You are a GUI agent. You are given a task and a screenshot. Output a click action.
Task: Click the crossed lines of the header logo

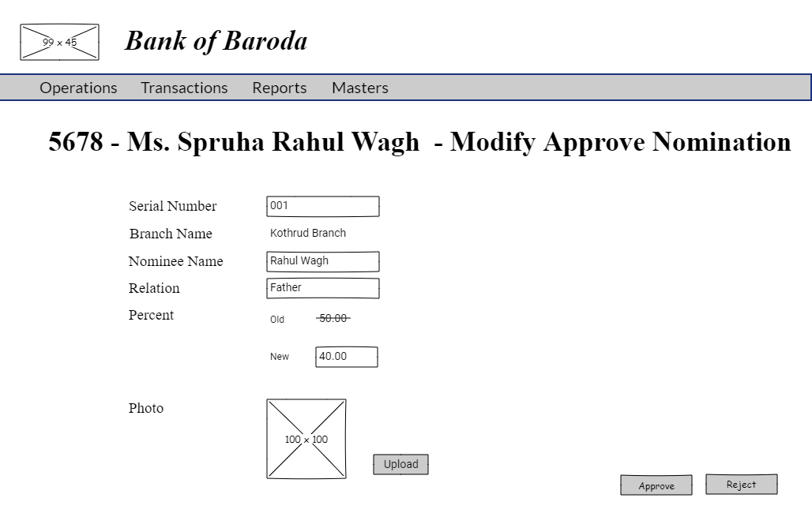36,33
